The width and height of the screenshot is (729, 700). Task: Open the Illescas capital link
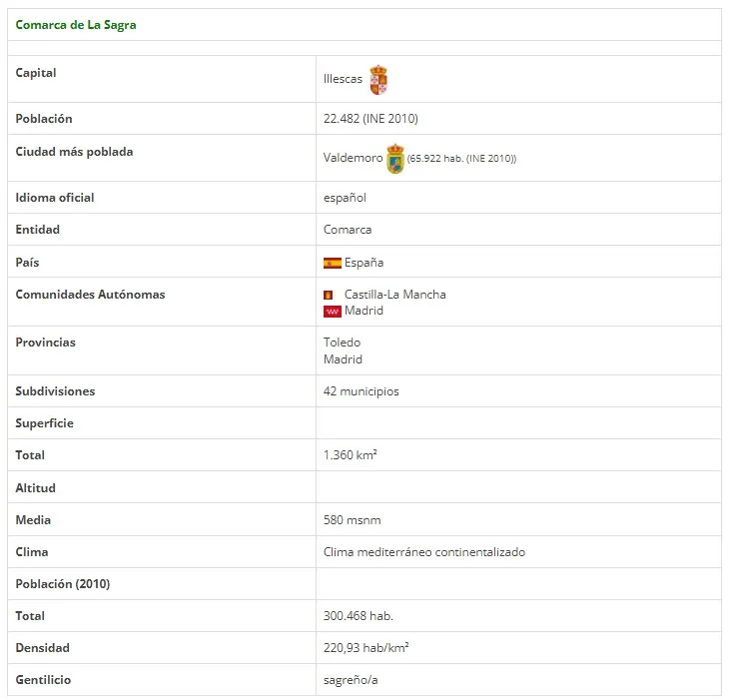pos(343,79)
